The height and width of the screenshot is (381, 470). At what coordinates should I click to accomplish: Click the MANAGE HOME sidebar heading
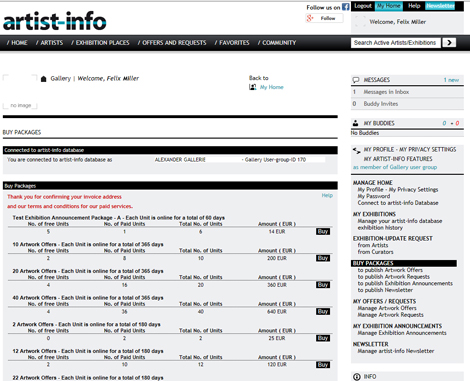tap(373, 183)
